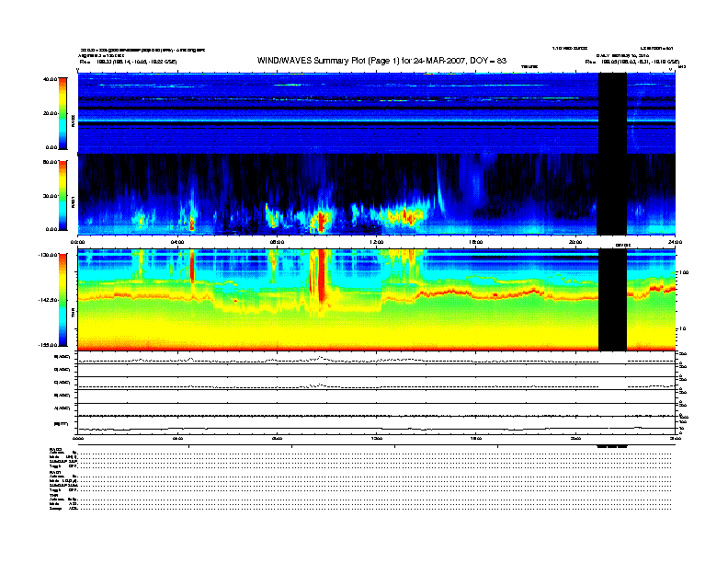This screenshot has width=728, height=563.
Task: Click the RAD1 vertical axis label
Action: (73, 202)
